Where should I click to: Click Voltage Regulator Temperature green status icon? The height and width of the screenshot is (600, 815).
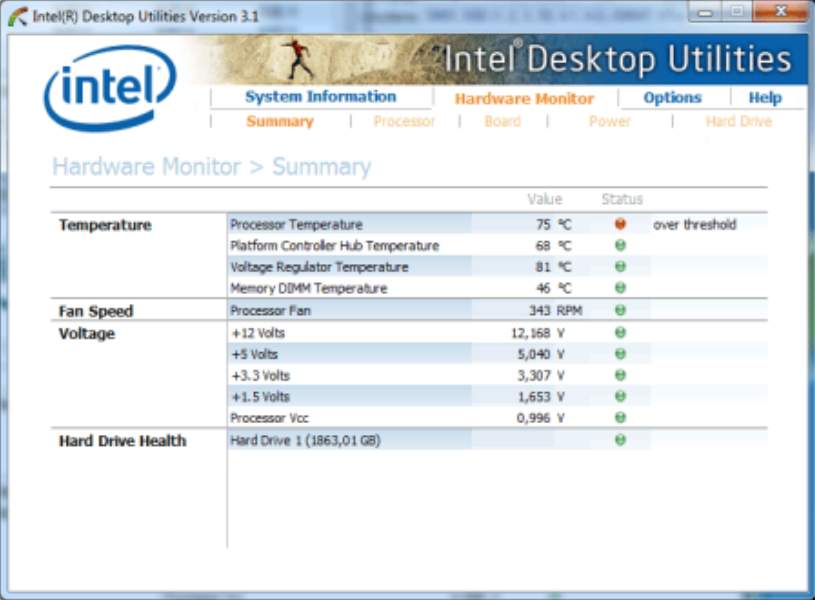pos(620,267)
